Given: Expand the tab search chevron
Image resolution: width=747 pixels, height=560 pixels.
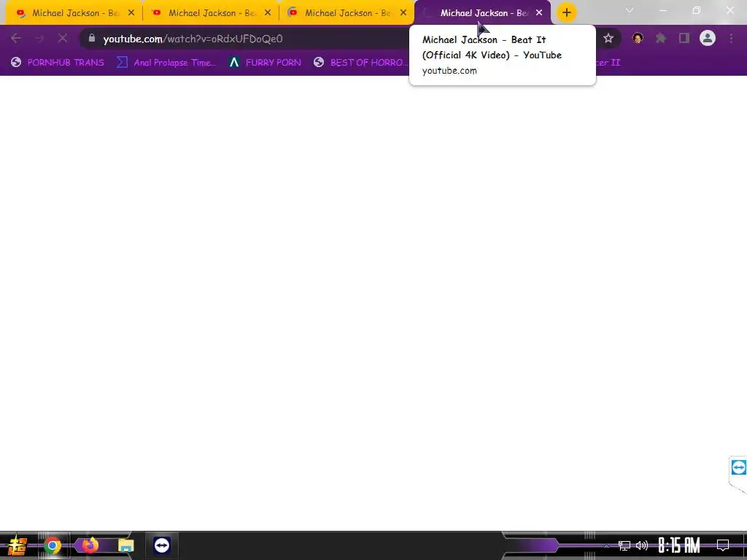Looking at the screenshot, I should pos(630,10).
